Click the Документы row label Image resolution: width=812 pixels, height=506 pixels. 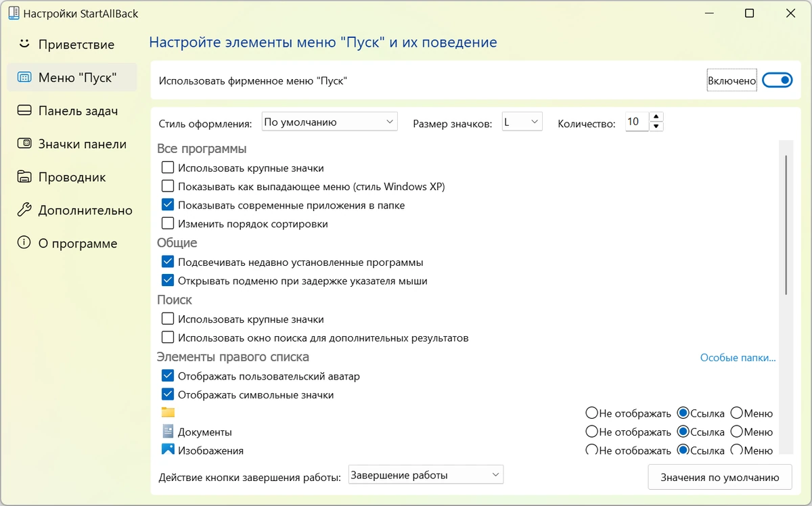pyautogui.click(x=205, y=432)
